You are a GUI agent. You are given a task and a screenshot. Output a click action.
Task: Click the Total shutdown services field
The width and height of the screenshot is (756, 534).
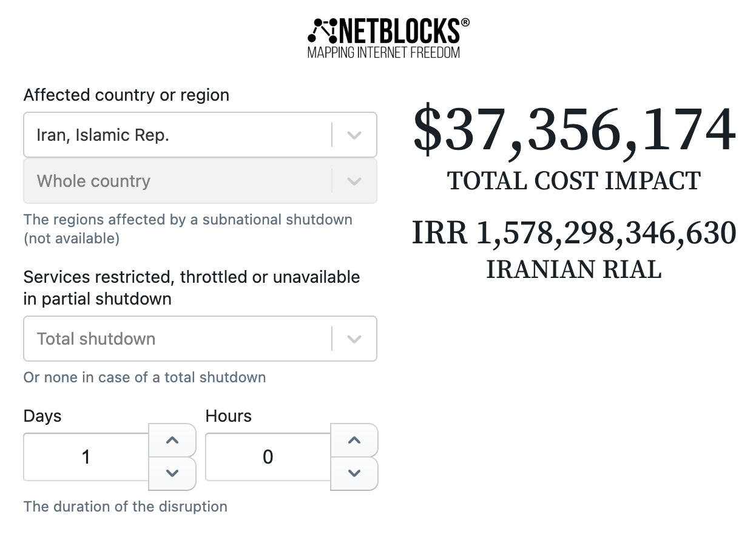(177, 339)
